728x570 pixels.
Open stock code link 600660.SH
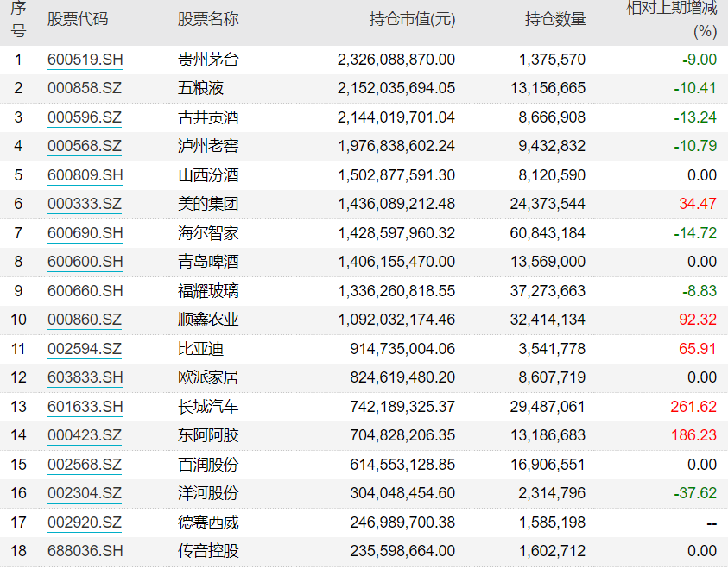click(x=85, y=291)
